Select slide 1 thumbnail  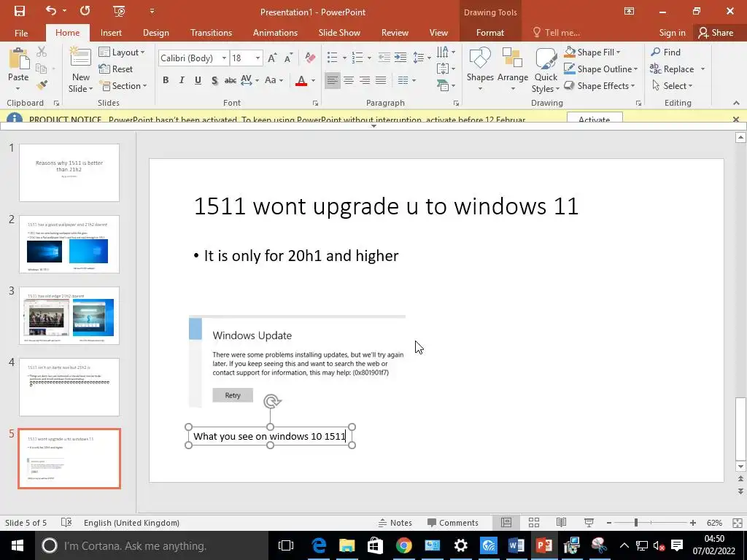tap(69, 172)
